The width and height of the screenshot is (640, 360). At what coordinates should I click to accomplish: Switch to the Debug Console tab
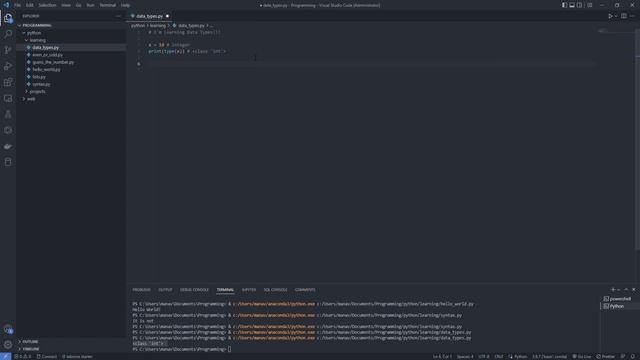[x=194, y=290]
